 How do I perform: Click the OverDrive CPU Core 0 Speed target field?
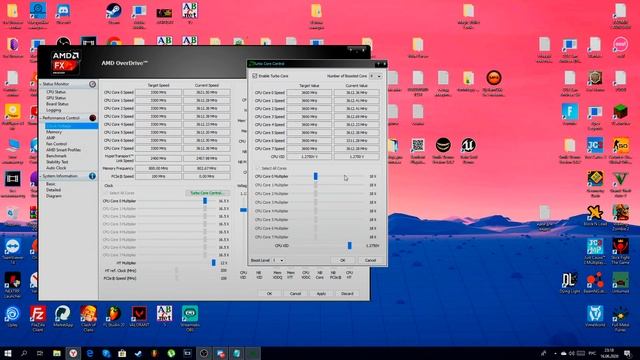[x=158, y=93]
